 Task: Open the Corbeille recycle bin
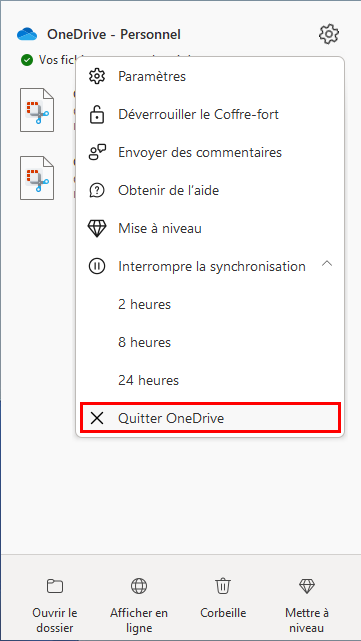point(223,599)
